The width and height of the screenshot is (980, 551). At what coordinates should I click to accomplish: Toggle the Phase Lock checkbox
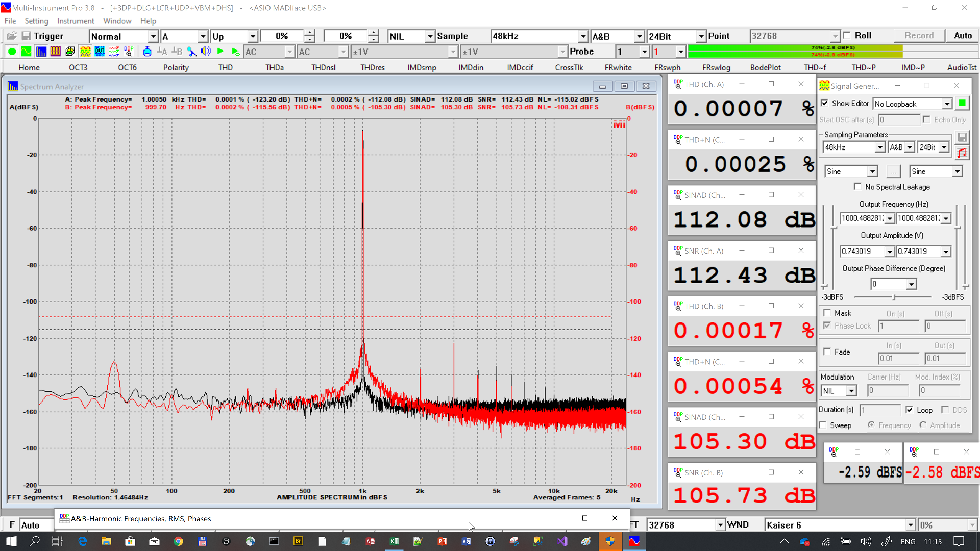click(827, 326)
